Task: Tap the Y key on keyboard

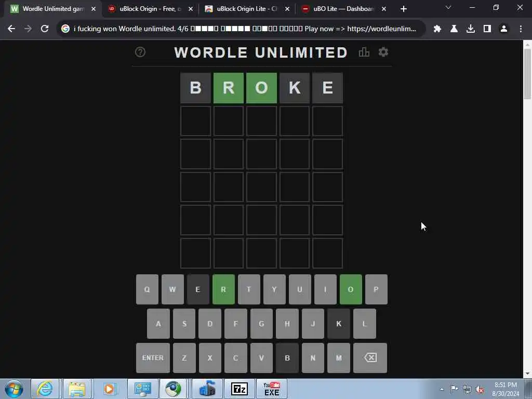Action: click(274, 289)
